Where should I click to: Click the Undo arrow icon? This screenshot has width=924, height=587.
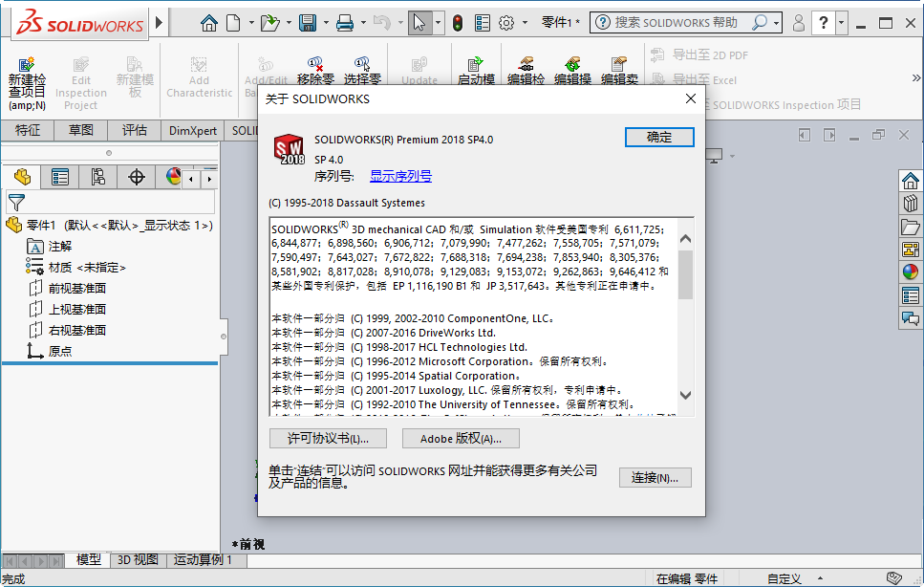click(382, 23)
